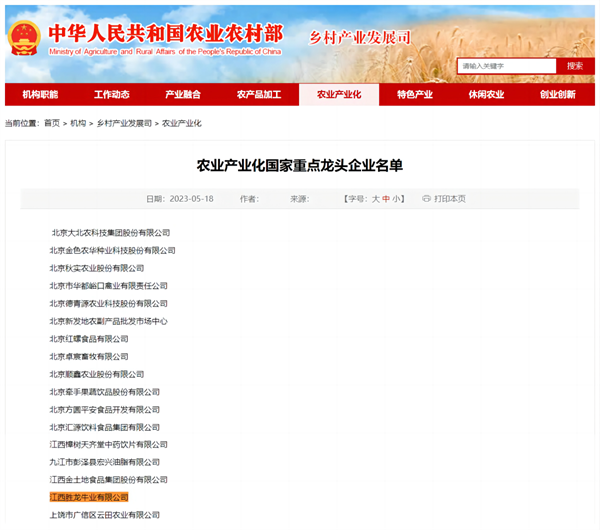Click the date 2023-05-18

[191, 199]
